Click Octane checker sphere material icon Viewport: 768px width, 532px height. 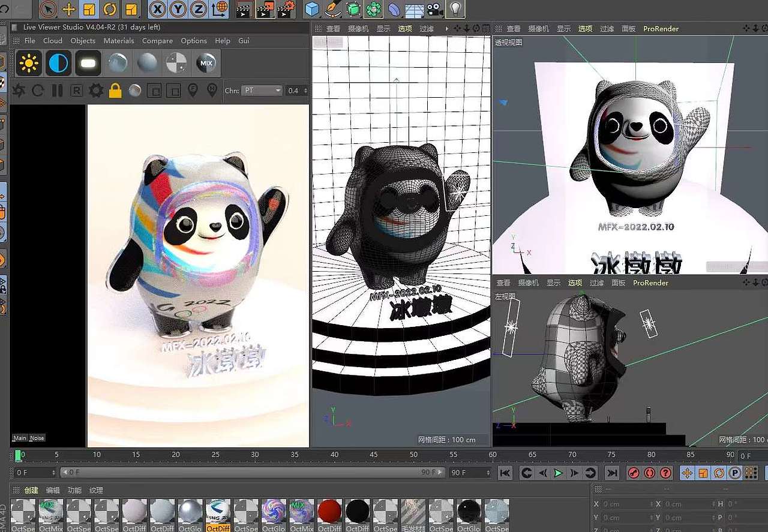176,63
